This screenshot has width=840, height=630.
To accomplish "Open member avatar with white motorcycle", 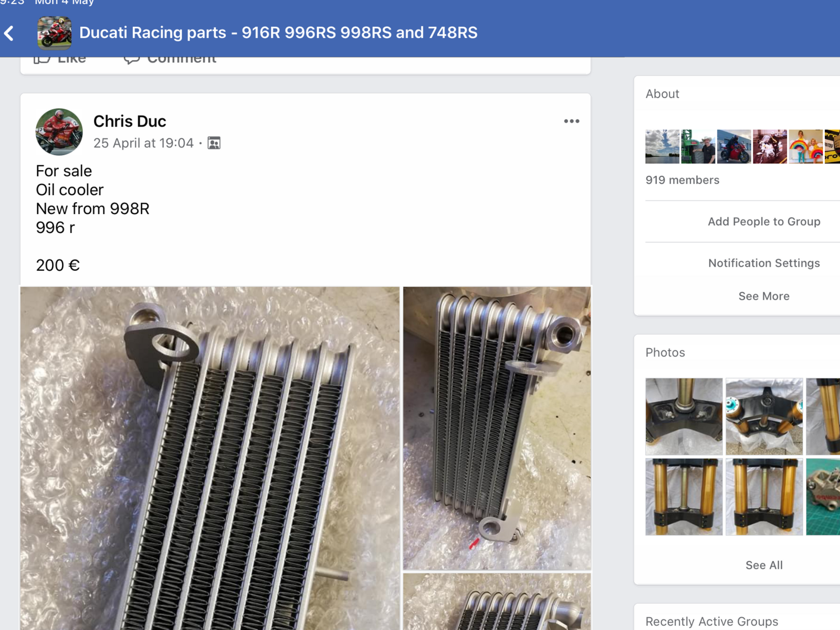I will 770,146.
